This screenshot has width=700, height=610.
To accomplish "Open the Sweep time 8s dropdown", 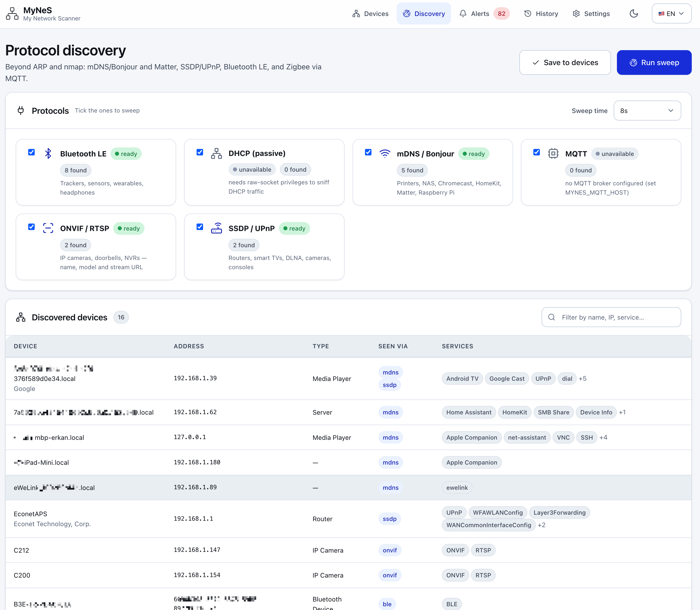I will coord(647,111).
